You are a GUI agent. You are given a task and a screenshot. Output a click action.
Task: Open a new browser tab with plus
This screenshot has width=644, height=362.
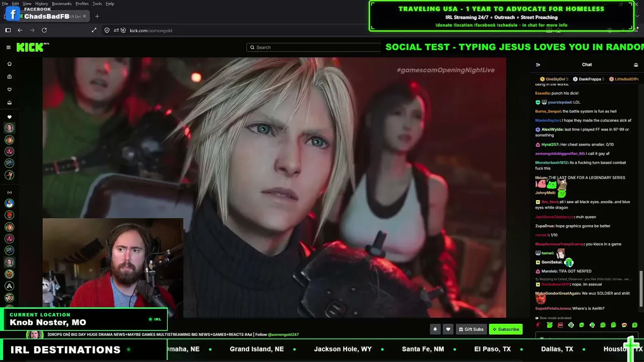97,16
